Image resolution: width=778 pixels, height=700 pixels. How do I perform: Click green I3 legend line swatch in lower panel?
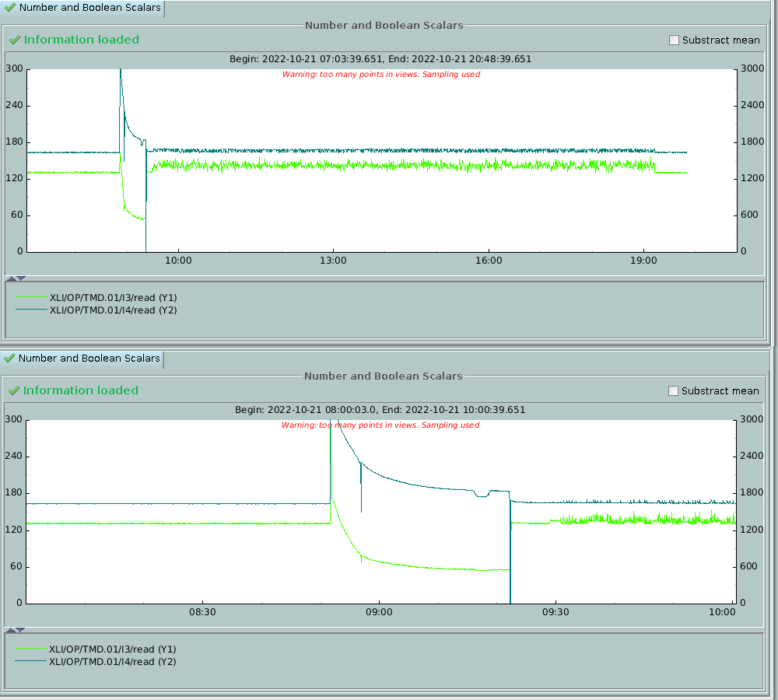pyautogui.click(x=31, y=649)
